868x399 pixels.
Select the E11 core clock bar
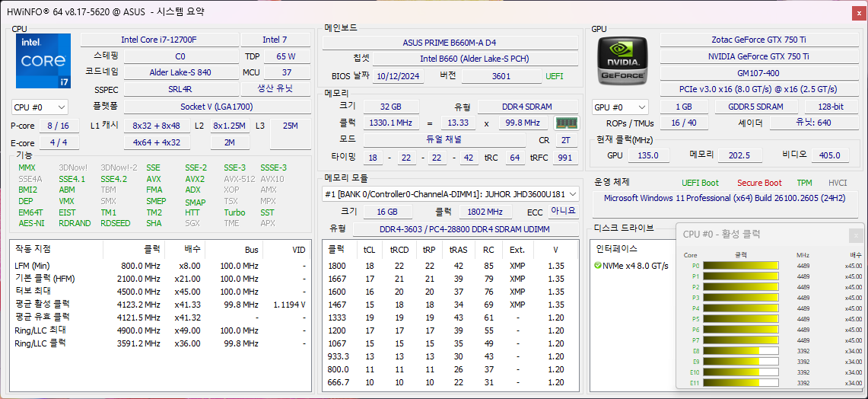tap(741, 383)
